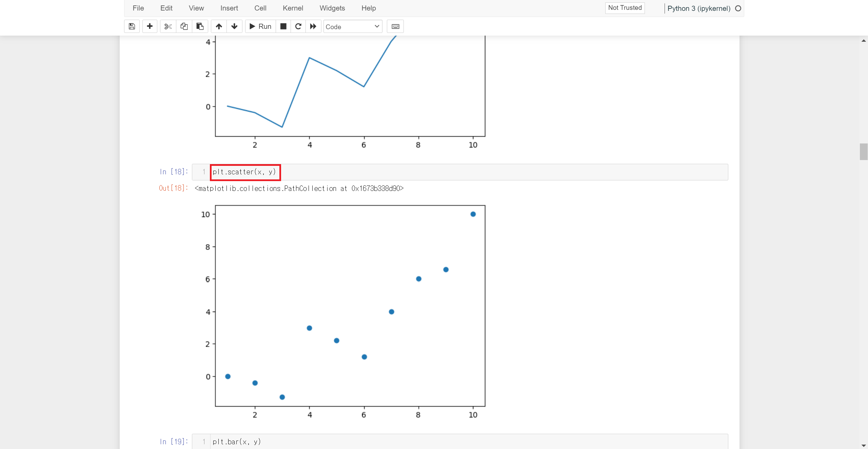This screenshot has width=868, height=449.
Task: Paste cells below using the toolbar icon
Action: pos(200,26)
